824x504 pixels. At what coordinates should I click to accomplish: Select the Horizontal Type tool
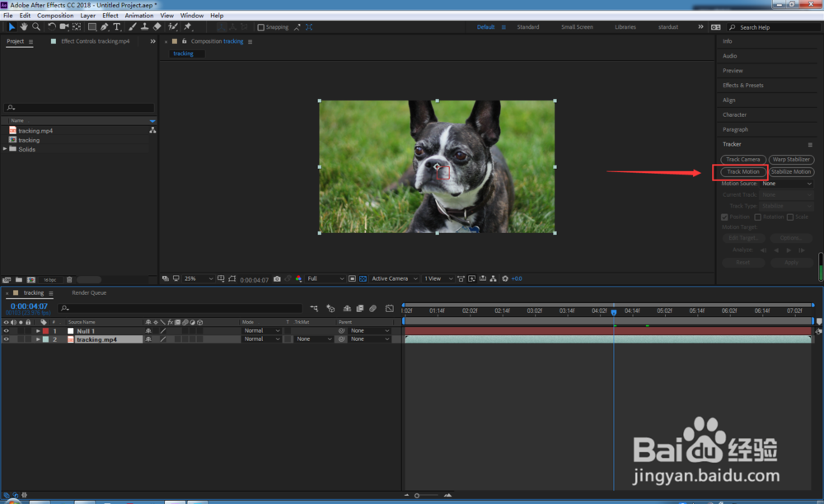pos(117,27)
